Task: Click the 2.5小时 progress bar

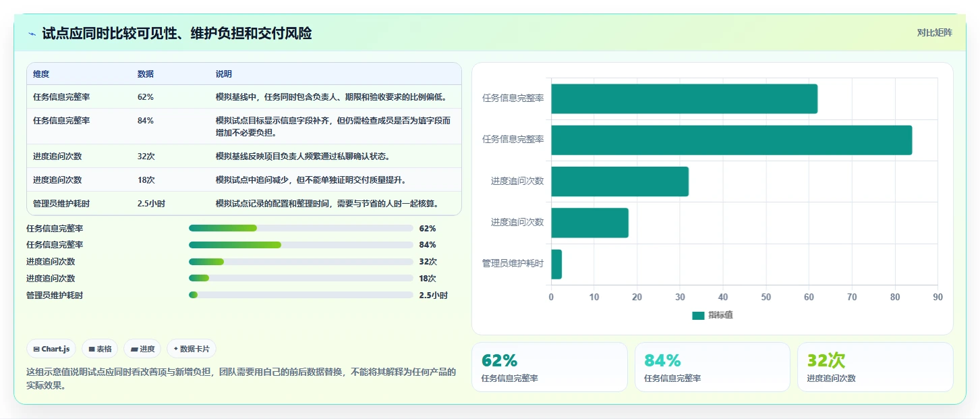Action: 301,295
